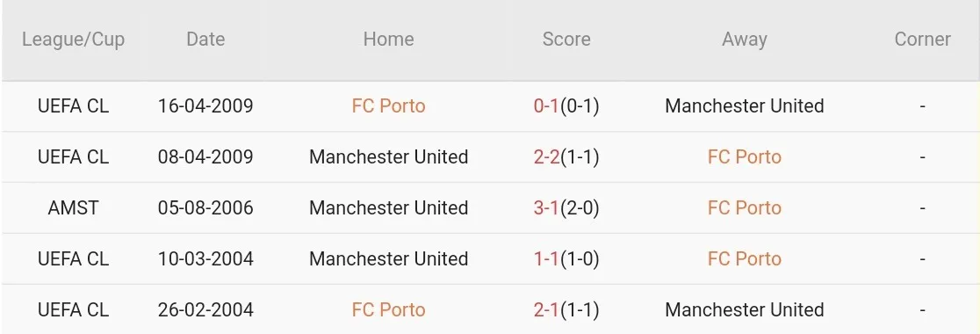Click Manchester United home team on 10-03-2004
Image resolution: width=980 pixels, height=334 pixels.
coord(388,258)
